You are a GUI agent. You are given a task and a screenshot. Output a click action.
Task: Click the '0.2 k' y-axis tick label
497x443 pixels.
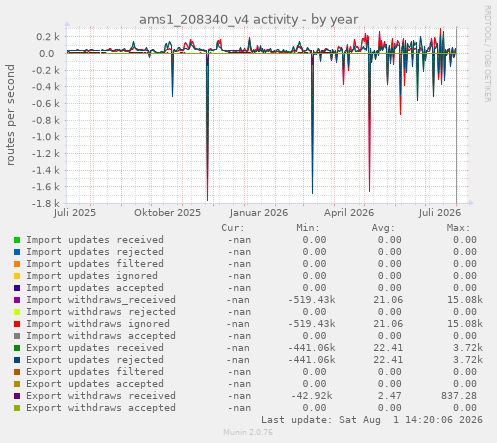pos(48,37)
